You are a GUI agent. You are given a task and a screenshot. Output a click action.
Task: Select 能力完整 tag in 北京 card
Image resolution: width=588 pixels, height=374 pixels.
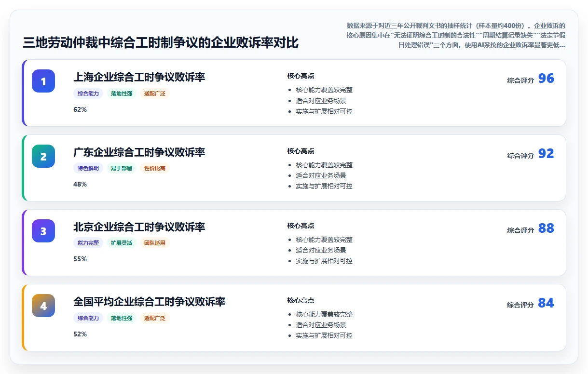pyautogui.click(x=88, y=243)
